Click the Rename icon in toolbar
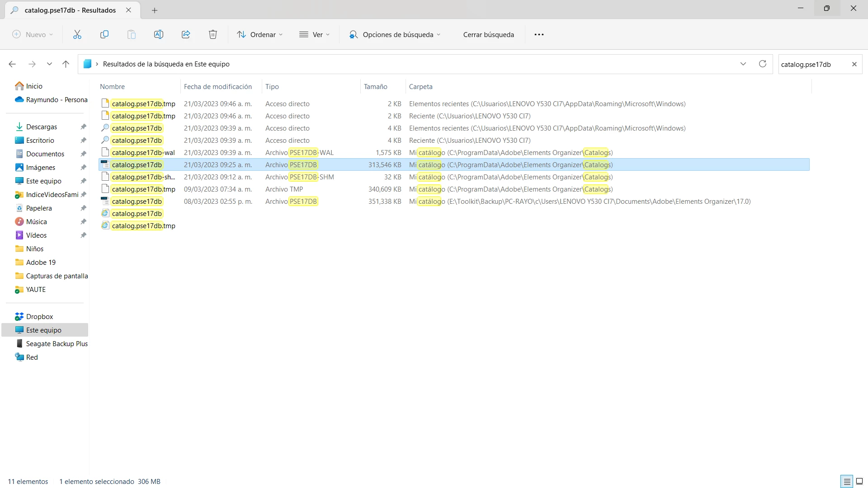 (159, 34)
